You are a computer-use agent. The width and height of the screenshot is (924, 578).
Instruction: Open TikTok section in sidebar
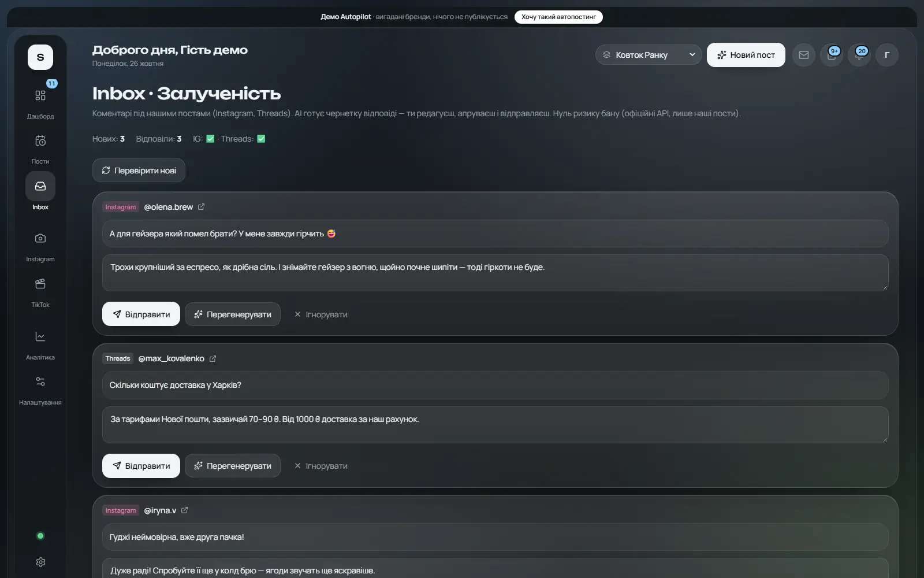point(40,291)
